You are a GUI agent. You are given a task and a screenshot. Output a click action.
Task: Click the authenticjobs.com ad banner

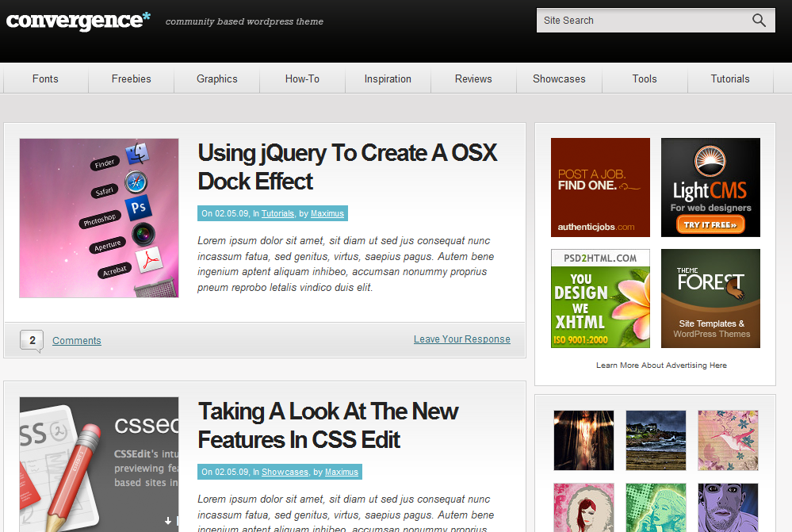[x=601, y=187]
